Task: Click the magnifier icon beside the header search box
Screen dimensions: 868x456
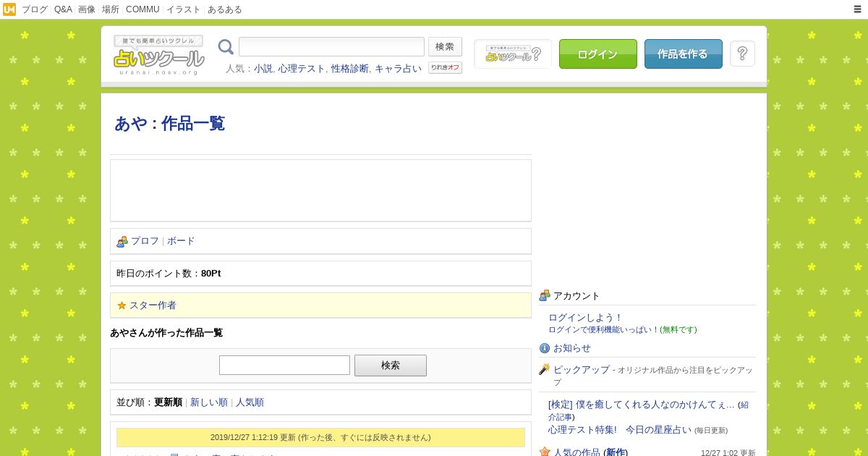Action: click(x=226, y=47)
